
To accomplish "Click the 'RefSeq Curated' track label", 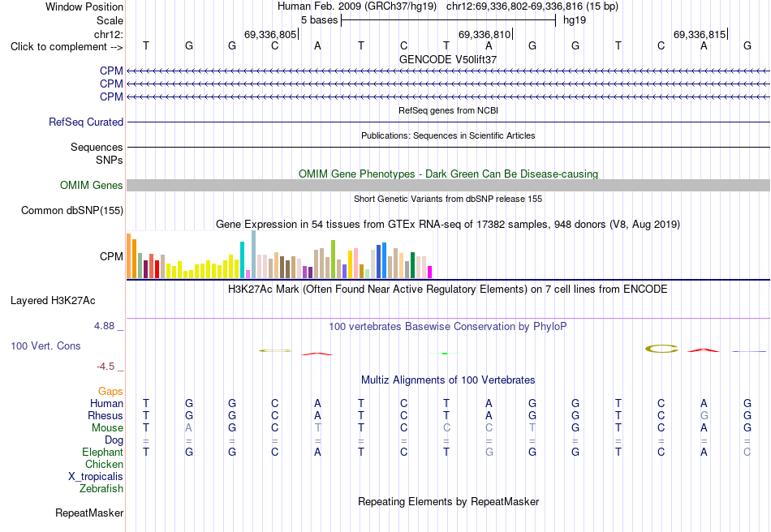I will (85, 122).
